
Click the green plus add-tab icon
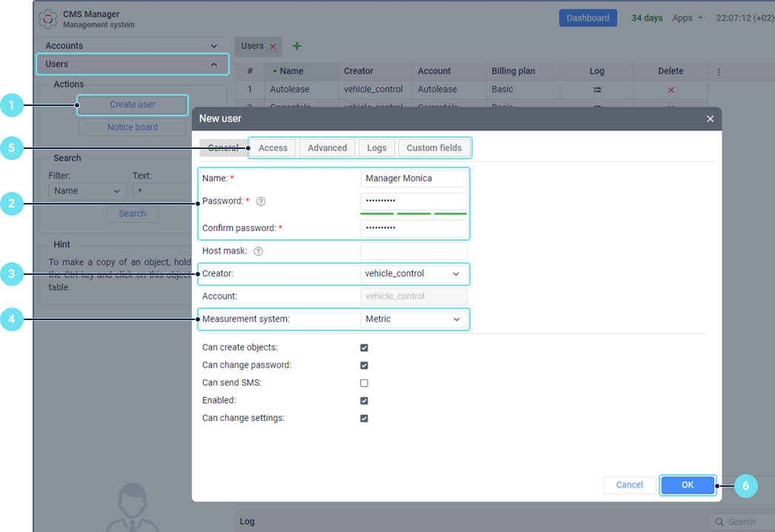pyautogui.click(x=297, y=46)
